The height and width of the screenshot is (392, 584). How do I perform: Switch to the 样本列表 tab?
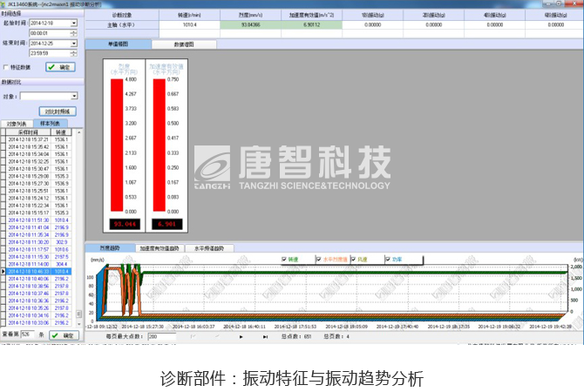pos(50,123)
